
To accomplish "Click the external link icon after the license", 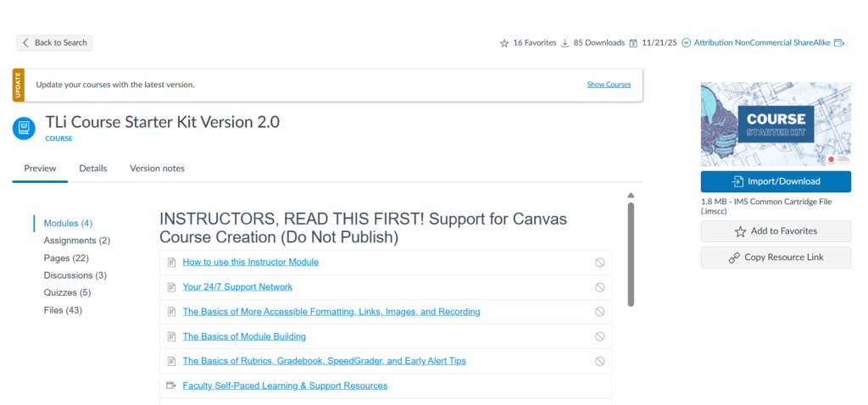I will coord(839,43).
